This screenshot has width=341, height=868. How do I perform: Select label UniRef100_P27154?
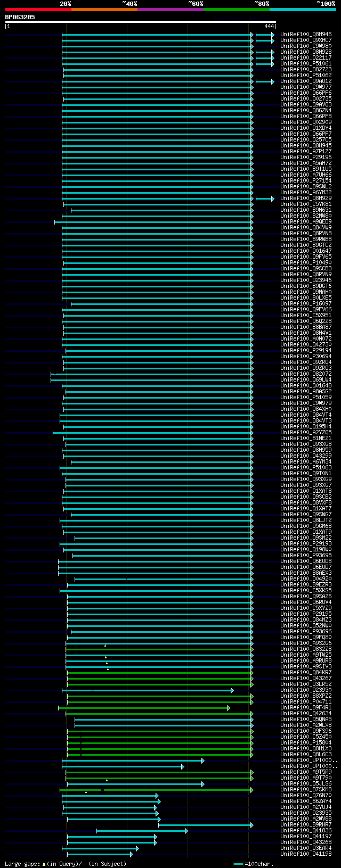click(x=306, y=181)
